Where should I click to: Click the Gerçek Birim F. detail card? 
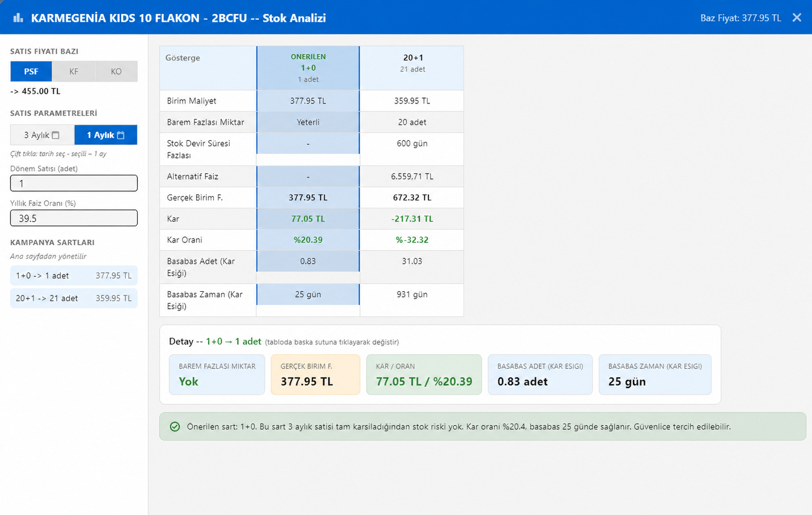[316, 374]
